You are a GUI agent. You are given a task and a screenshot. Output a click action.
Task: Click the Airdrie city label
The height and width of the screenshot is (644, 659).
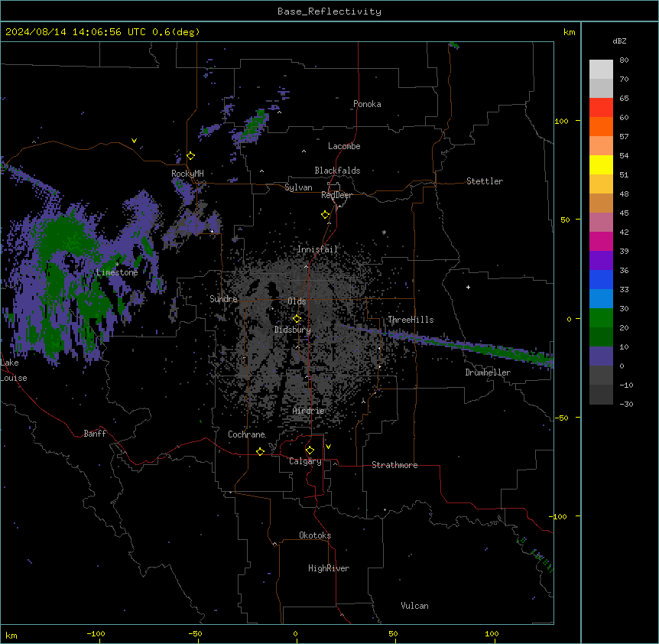(x=308, y=411)
